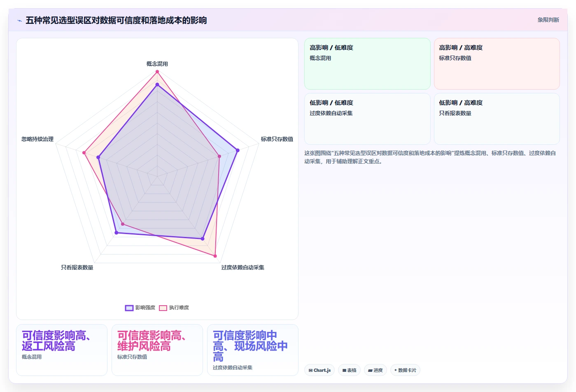Click the 高影响 / 高难度 quadrant card
576x392 pixels.
497,64
